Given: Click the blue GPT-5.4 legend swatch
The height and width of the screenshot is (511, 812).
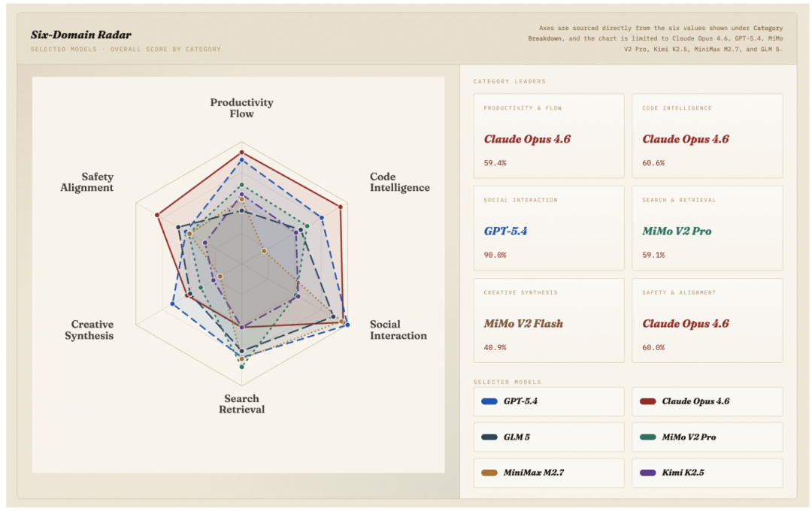Looking at the screenshot, I should (489, 401).
